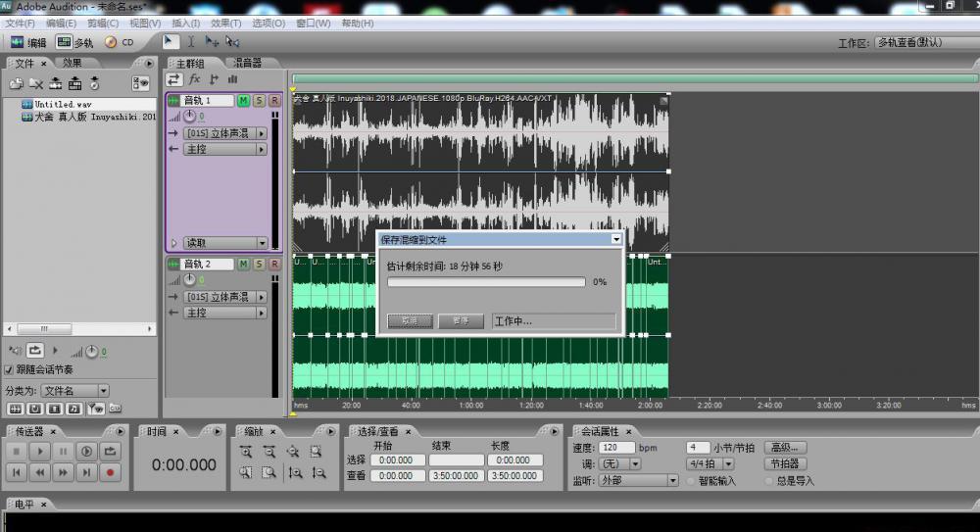
Task: Open 4/4拍 time signature dropdown
Action: [710, 464]
